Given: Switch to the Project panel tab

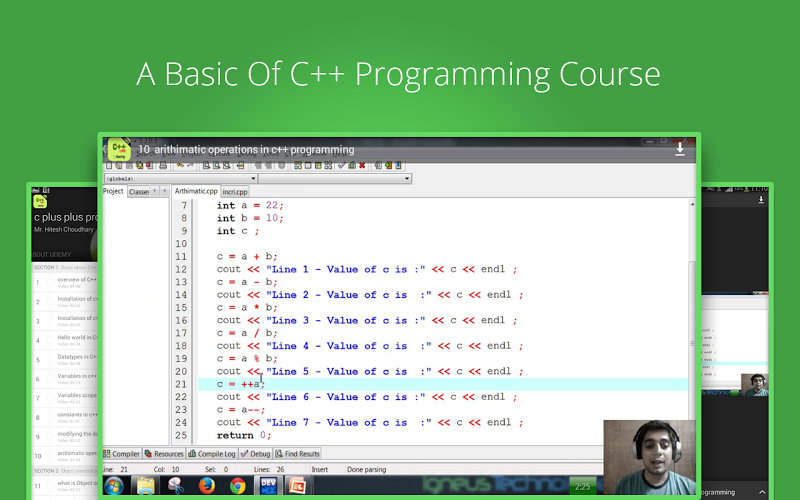Looking at the screenshot, I should [x=113, y=191].
